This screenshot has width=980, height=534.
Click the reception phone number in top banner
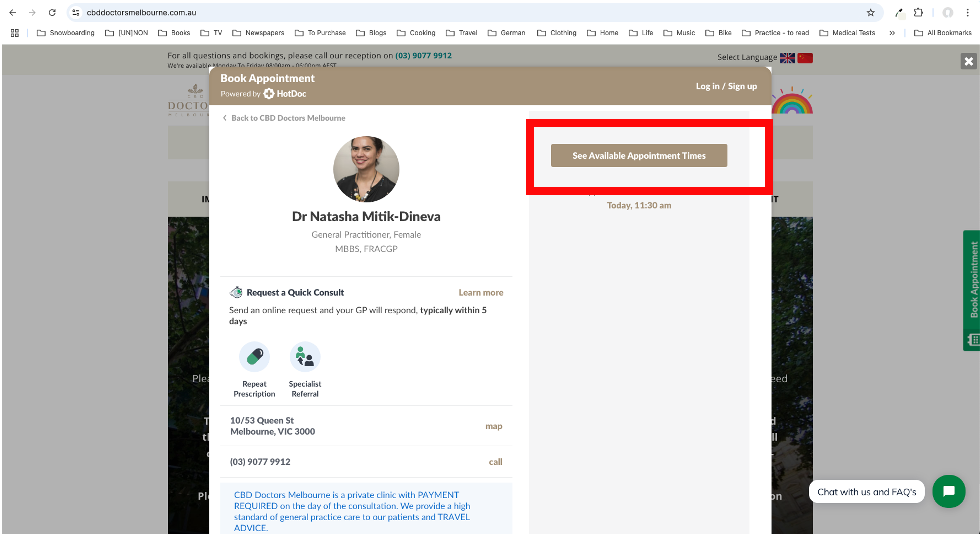click(x=423, y=56)
